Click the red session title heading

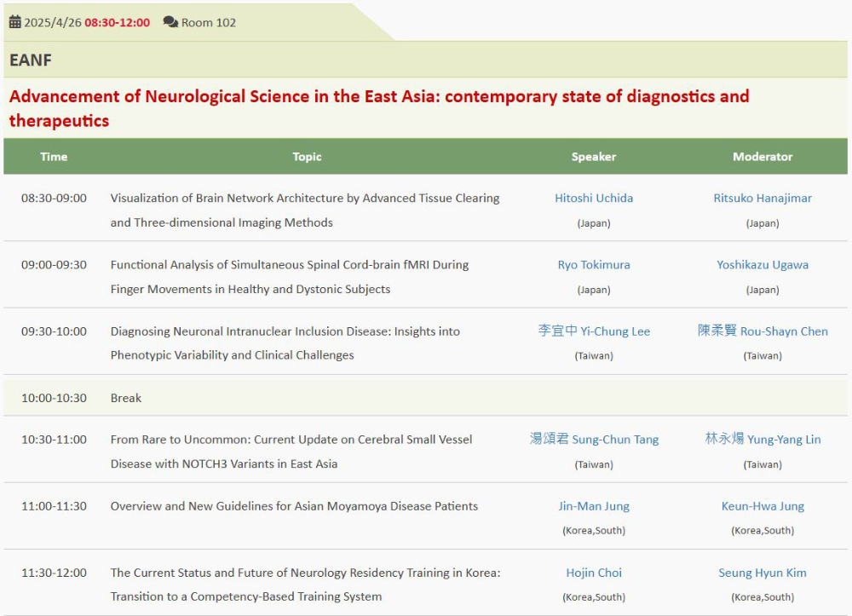[x=378, y=107]
